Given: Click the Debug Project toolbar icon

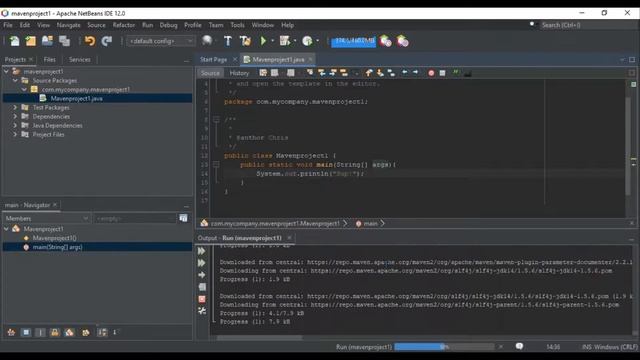Looking at the screenshot, I should click(285, 41).
